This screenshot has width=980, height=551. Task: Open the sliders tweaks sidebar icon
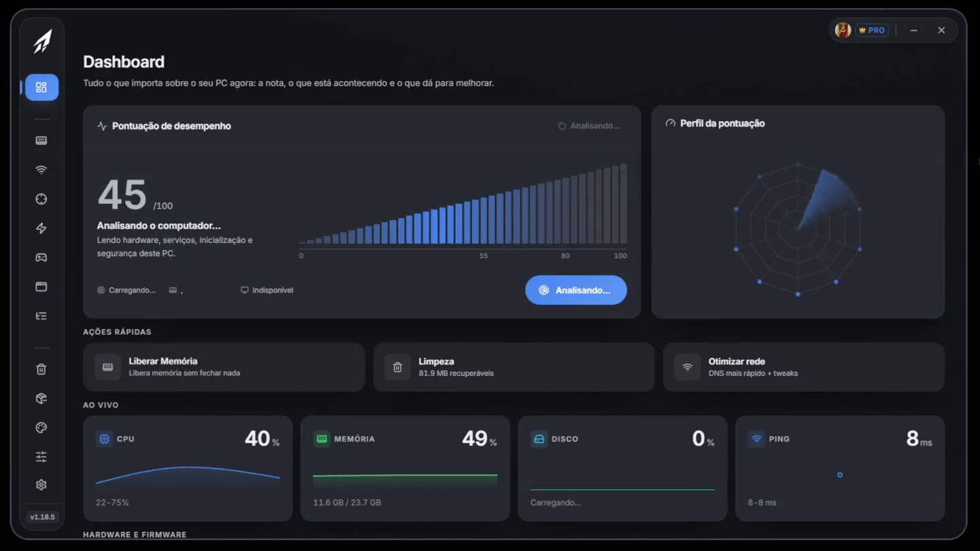pyautogui.click(x=42, y=456)
